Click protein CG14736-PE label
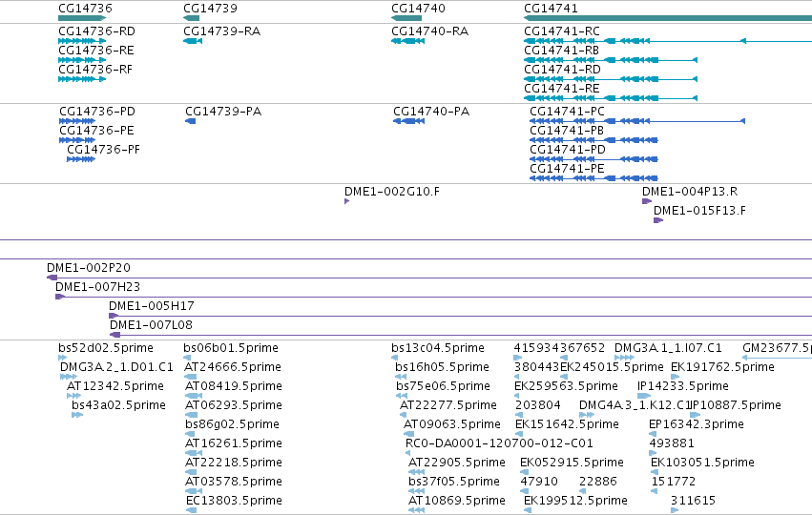812x515 pixels. [x=96, y=131]
